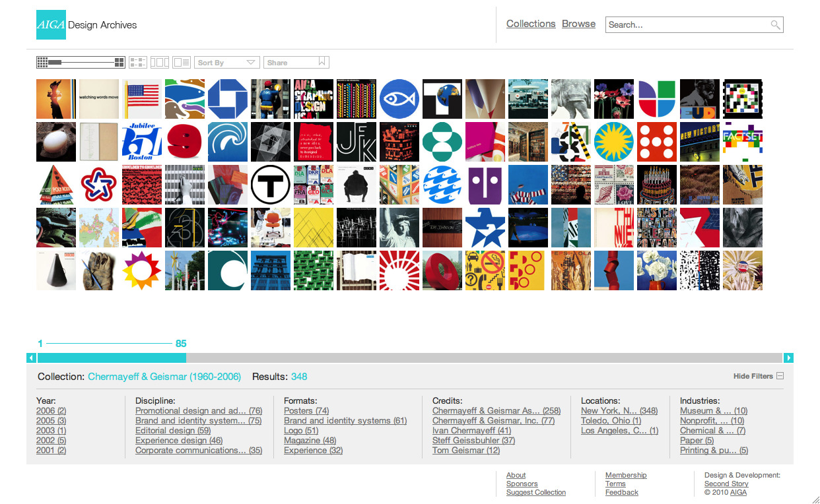This screenshot has width=820, height=504.
Task: Open the Sort By dropdown
Action: pyautogui.click(x=226, y=62)
